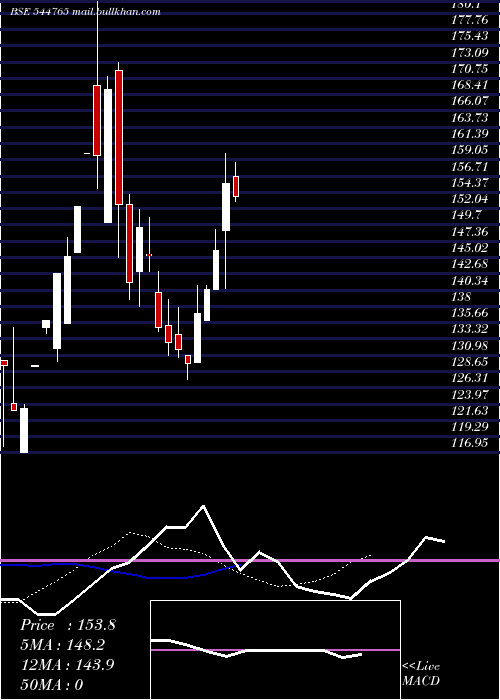
Task: Click the BSE 544765 chart title
Action: (85, 12)
